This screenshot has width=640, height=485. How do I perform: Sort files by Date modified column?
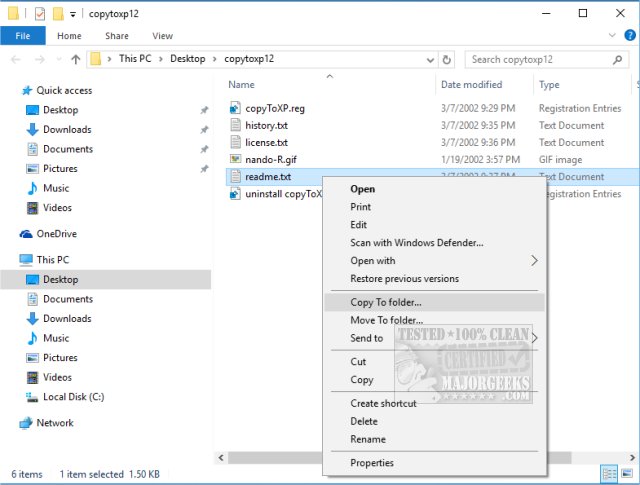tap(471, 85)
